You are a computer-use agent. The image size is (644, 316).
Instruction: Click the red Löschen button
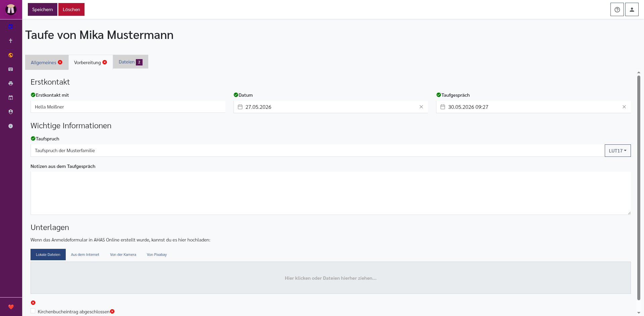point(71,9)
